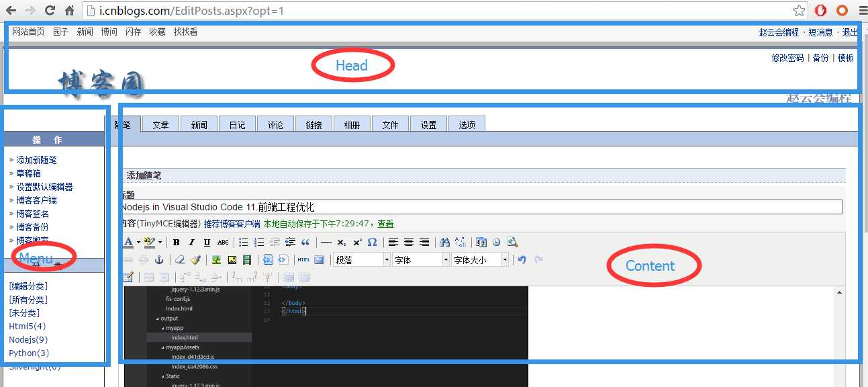The image size is (868, 387).
Task: Open 网站首页 in the top navigation
Action: click(28, 32)
